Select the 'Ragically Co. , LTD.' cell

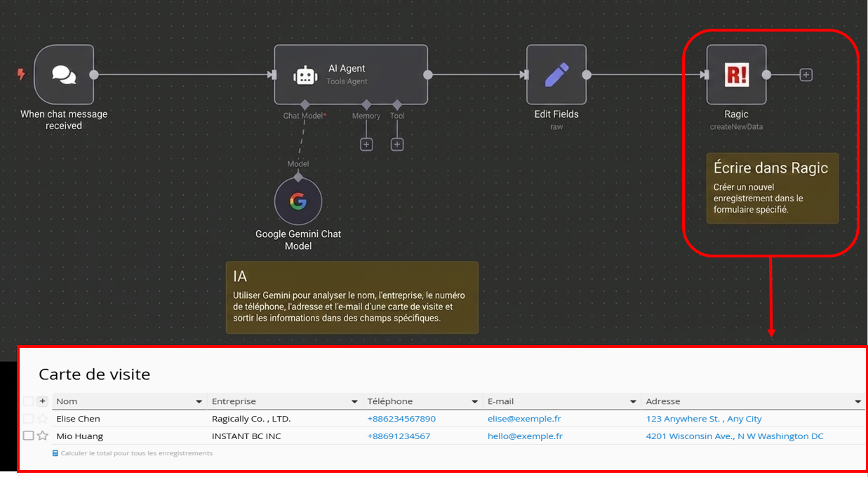tap(251, 419)
